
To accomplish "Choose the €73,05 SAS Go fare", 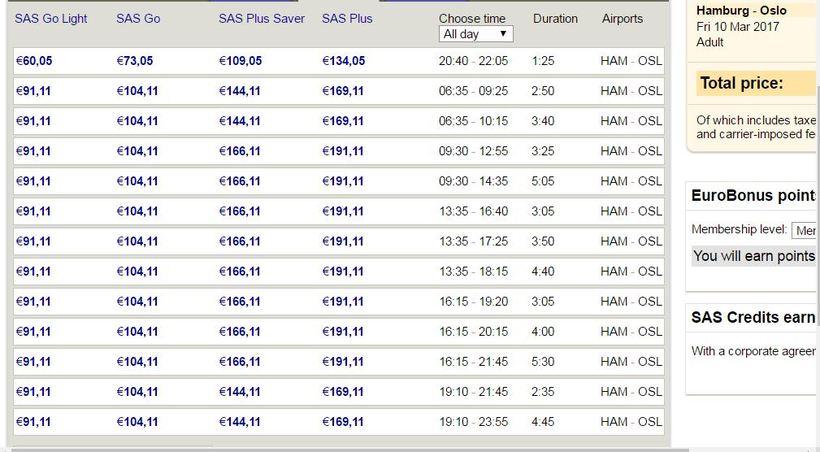I will pyautogui.click(x=134, y=61).
